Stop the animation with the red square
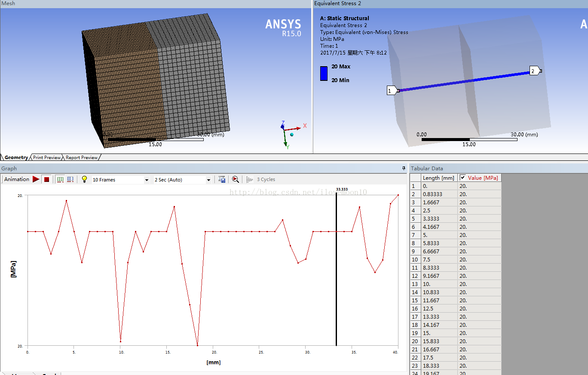 click(46, 179)
